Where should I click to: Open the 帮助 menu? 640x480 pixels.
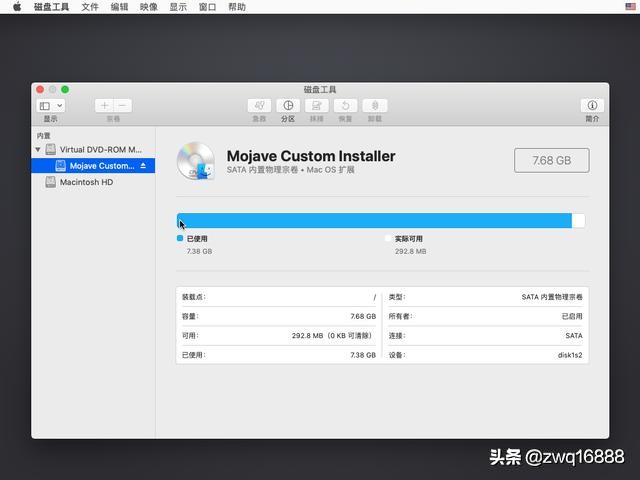tap(237, 7)
